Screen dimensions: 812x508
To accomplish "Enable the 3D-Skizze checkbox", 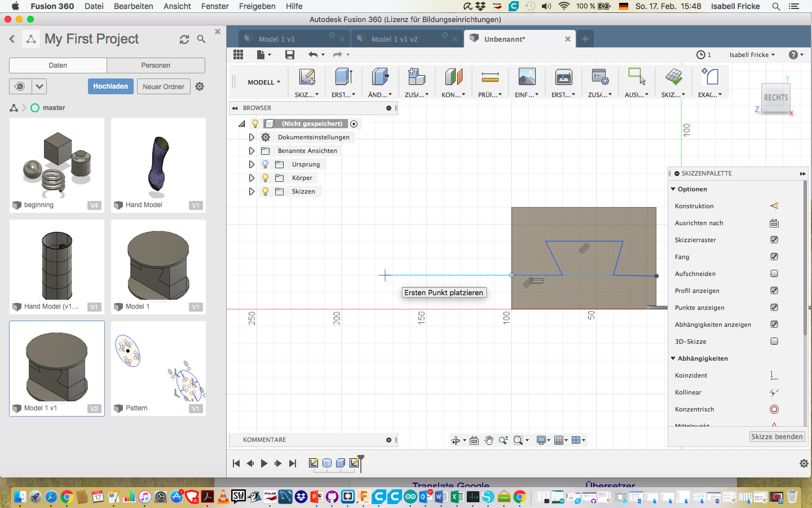I will [774, 341].
